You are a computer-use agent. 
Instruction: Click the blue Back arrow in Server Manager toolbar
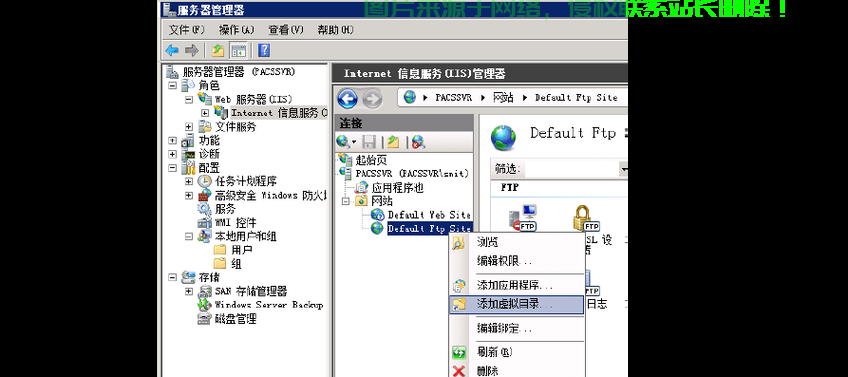(172, 51)
